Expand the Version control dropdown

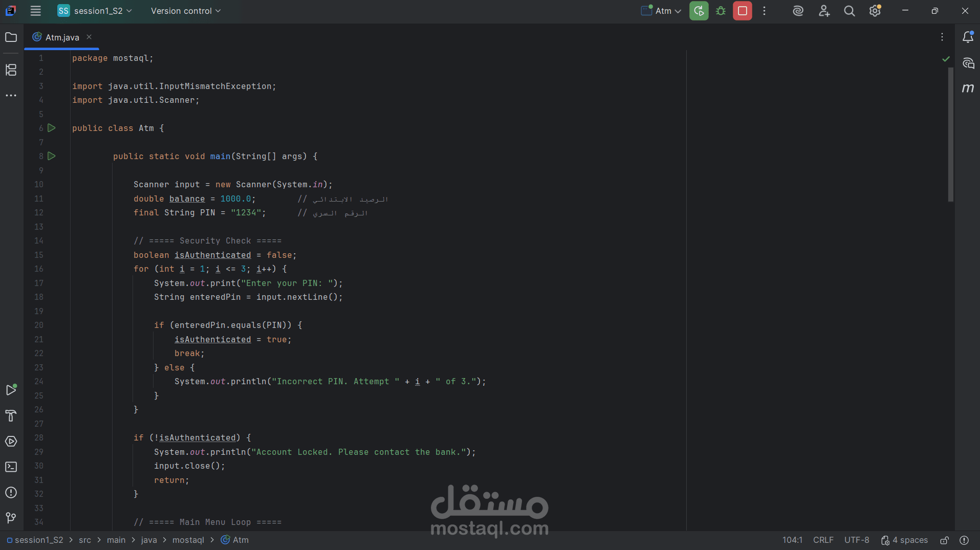coord(186,11)
